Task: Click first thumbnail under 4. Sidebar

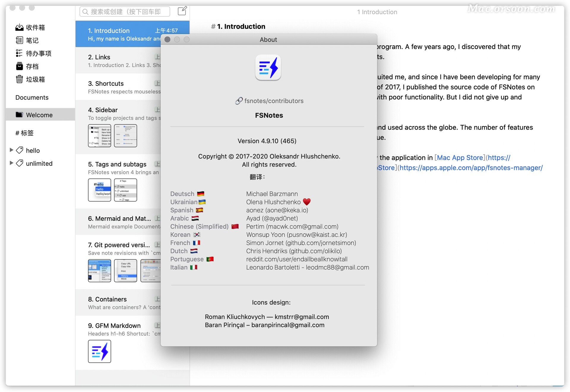Action: pos(99,136)
